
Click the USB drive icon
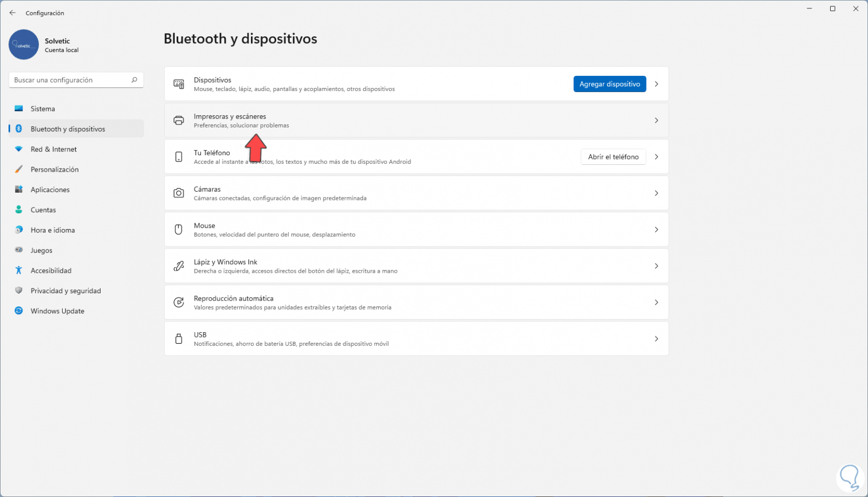tap(179, 339)
